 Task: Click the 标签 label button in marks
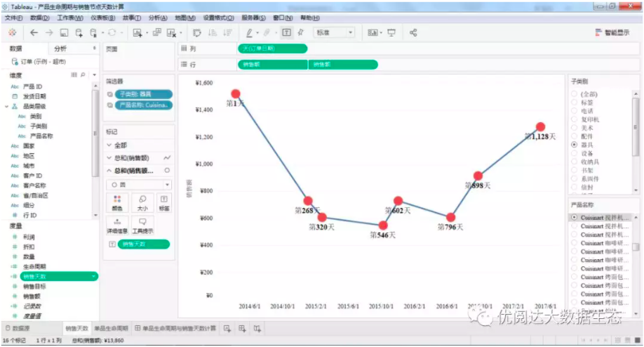coord(164,203)
